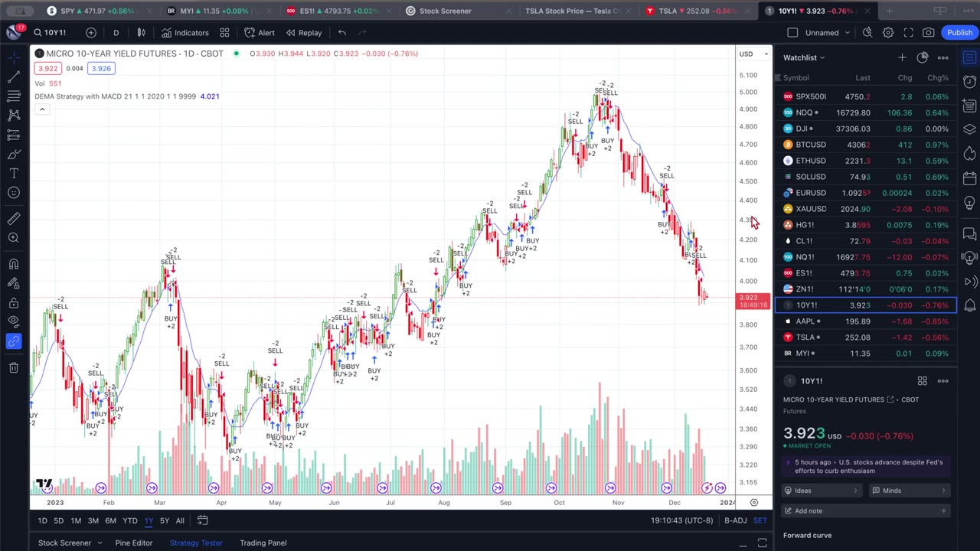Switch to the ES1! browser tab
Image resolution: width=980 pixels, height=551 pixels.
click(333, 11)
